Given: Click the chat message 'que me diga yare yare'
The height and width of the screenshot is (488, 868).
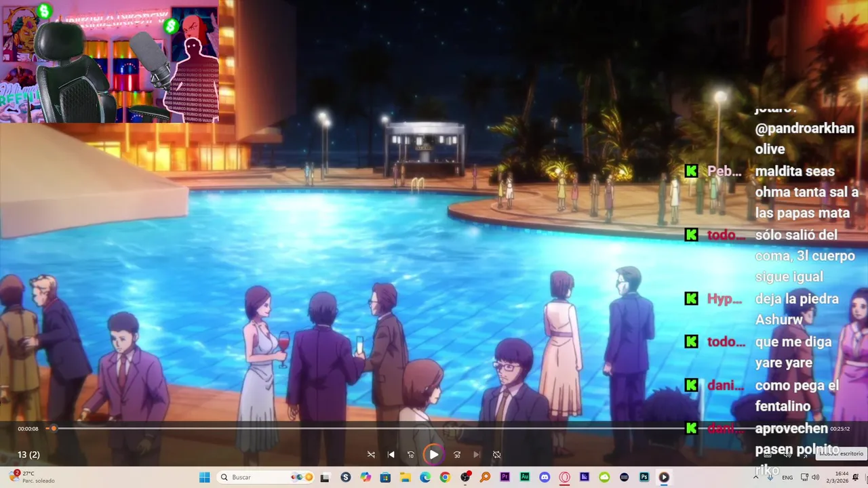Looking at the screenshot, I should coord(793,352).
